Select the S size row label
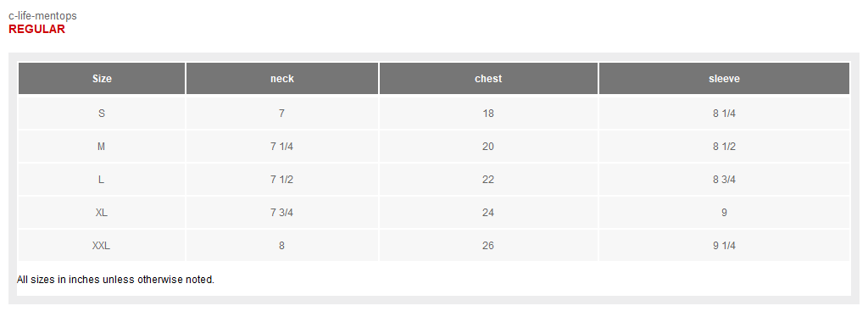The image size is (868, 317). [x=102, y=114]
